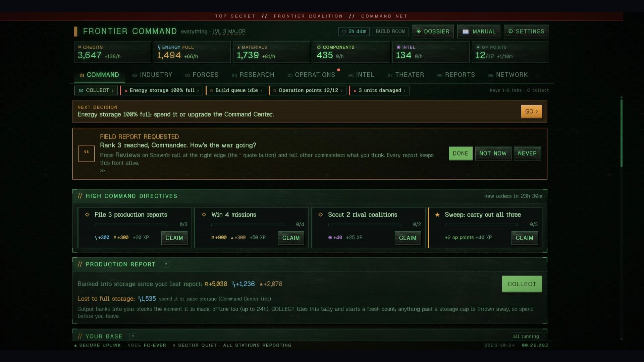Click the all running status badge
Image resolution: width=644 pixels, height=362 pixels.
click(526, 337)
